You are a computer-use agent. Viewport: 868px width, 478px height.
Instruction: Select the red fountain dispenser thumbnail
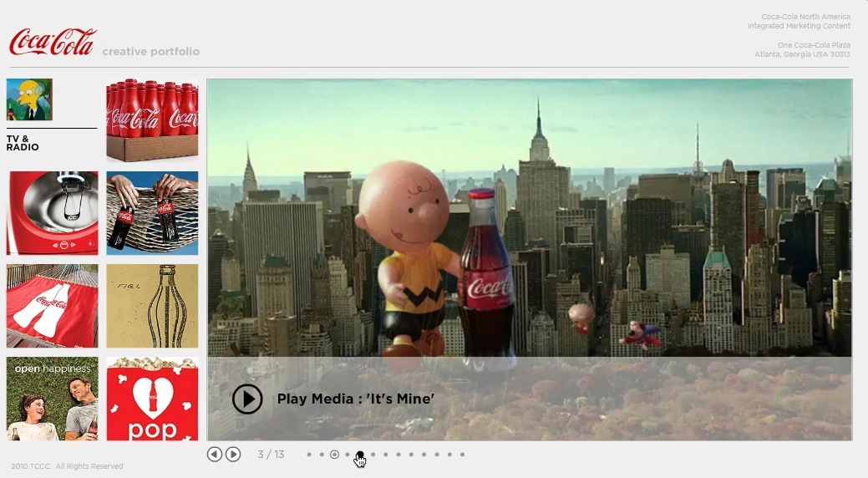coord(52,213)
